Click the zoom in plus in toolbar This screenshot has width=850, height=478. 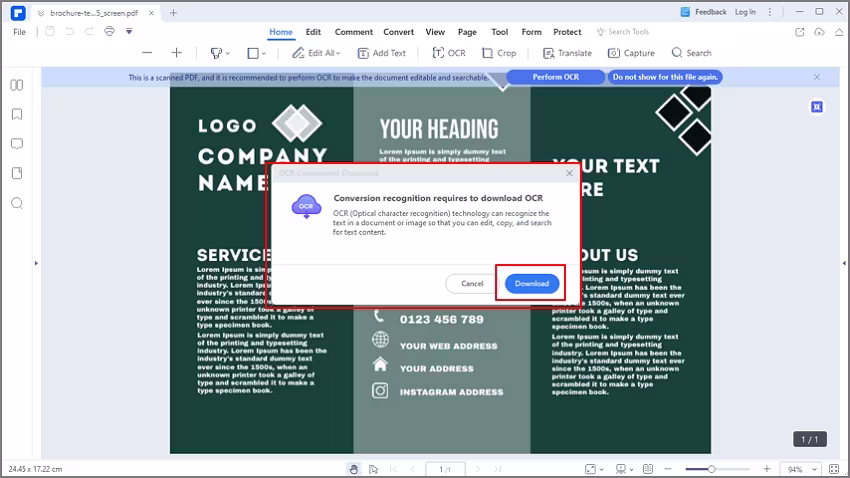176,53
